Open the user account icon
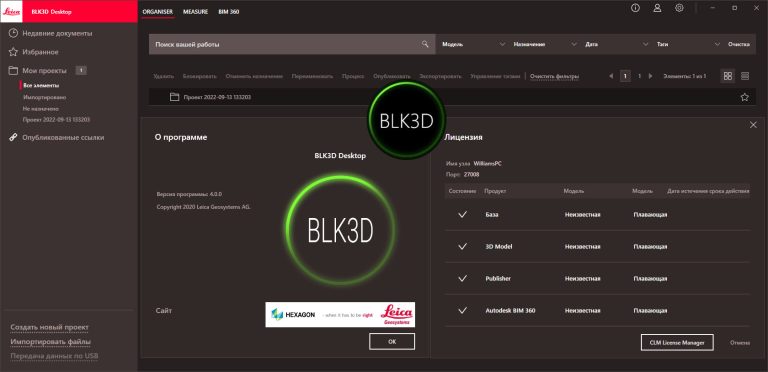 pos(657,8)
